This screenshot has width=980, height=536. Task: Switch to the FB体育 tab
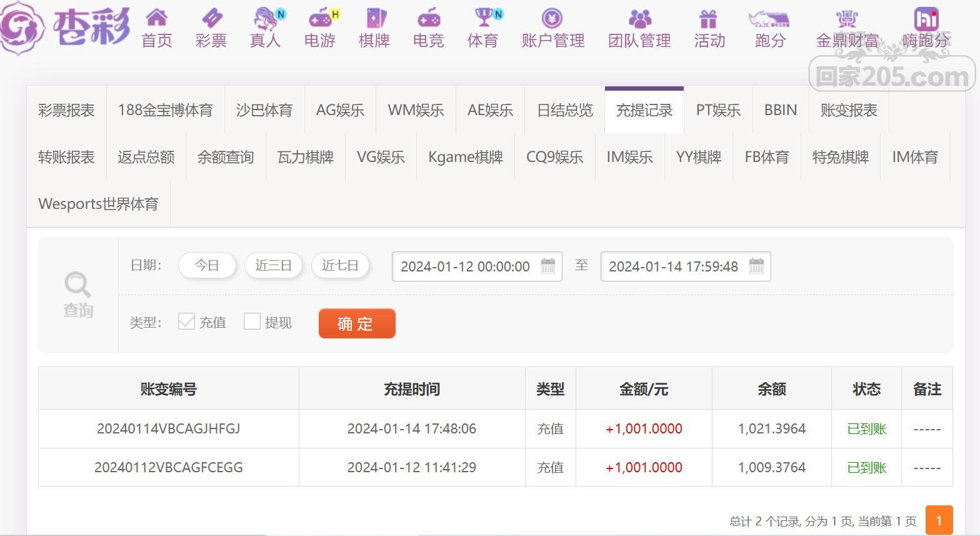pyautogui.click(x=767, y=157)
